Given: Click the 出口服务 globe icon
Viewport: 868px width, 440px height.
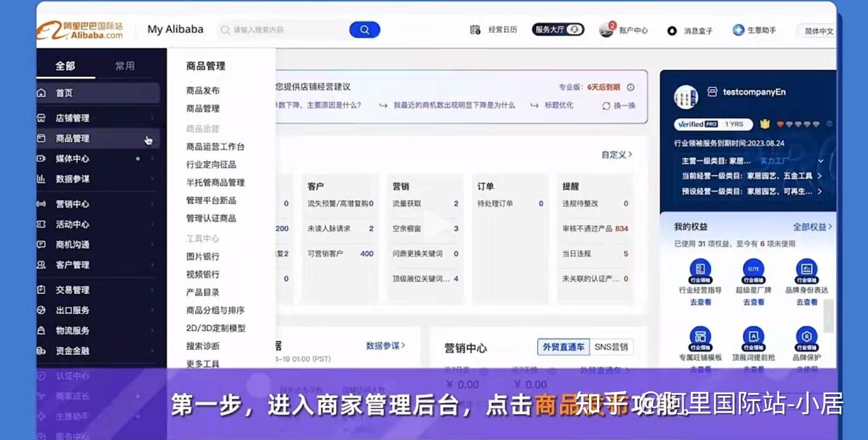Looking at the screenshot, I should click(41, 310).
